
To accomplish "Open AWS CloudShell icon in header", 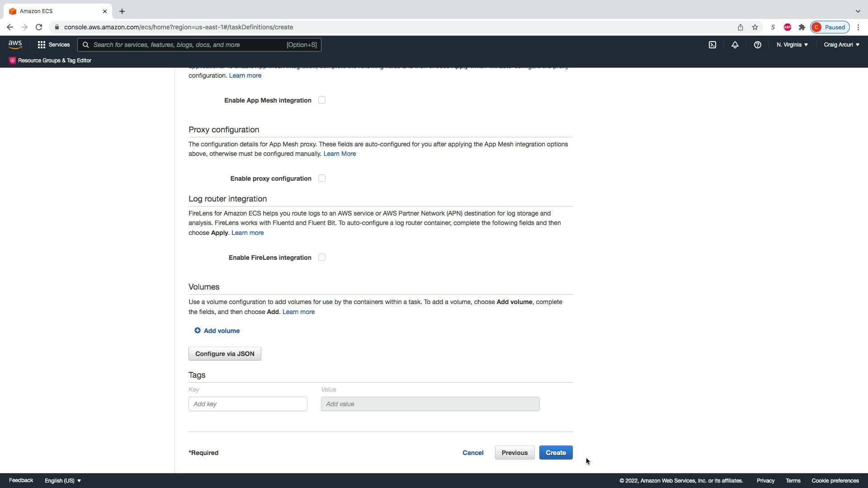I will (x=712, y=45).
